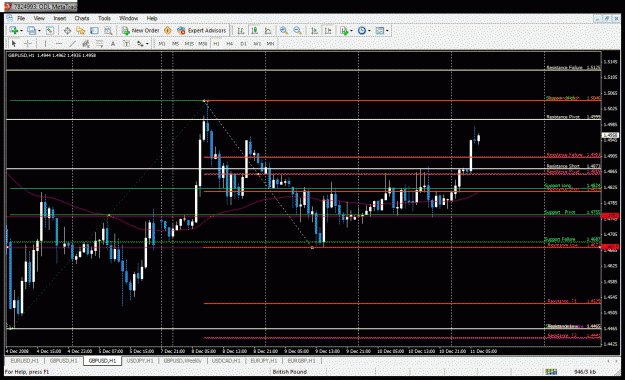Switch to the USDJPY,H1 chart tab
The width and height of the screenshot is (625, 380).
point(140,361)
